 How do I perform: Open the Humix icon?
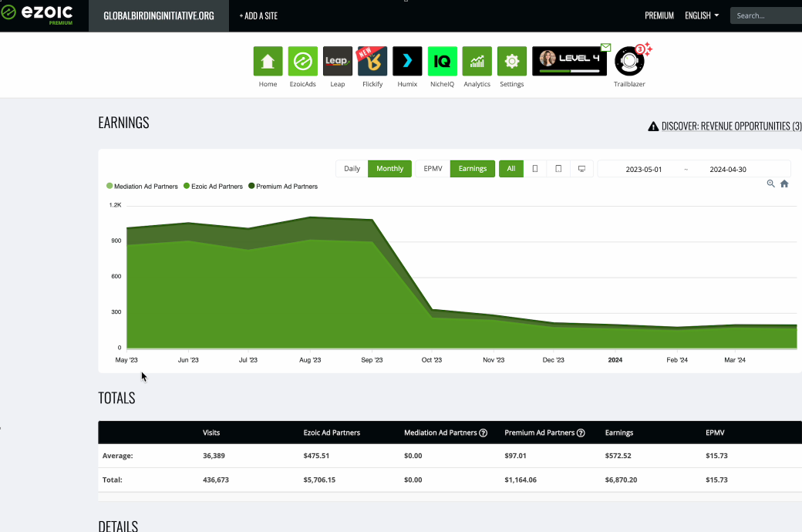(407, 61)
